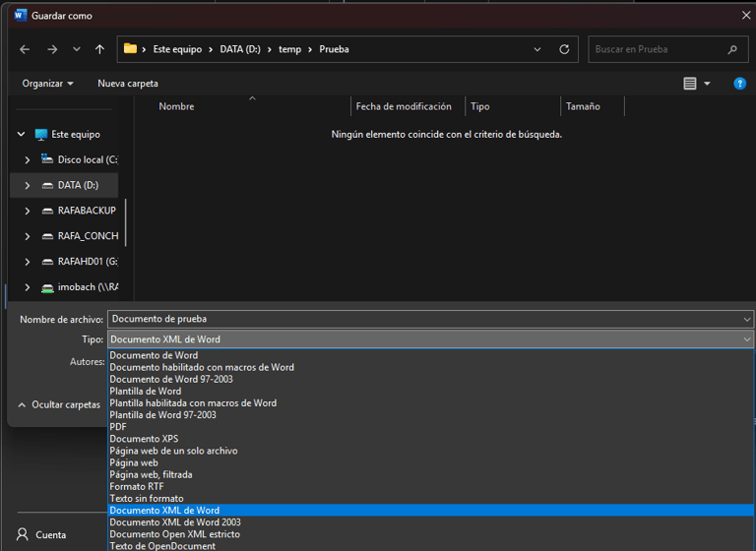The image size is (756, 551).
Task: Open the help question mark icon
Action: point(740,84)
